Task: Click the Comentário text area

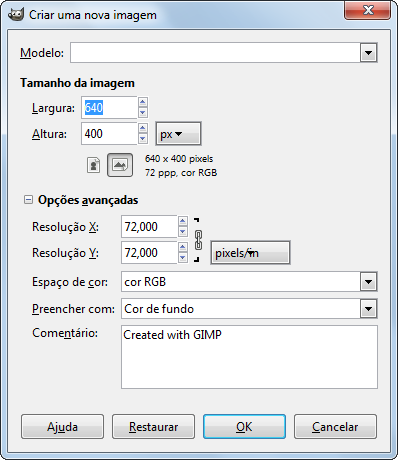Action: coord(249,357)
